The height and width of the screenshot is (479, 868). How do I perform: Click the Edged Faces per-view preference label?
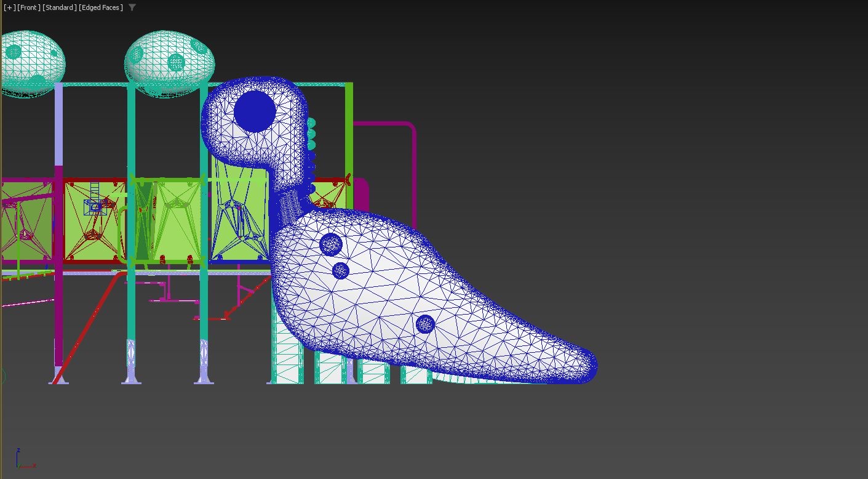(101, 7)
